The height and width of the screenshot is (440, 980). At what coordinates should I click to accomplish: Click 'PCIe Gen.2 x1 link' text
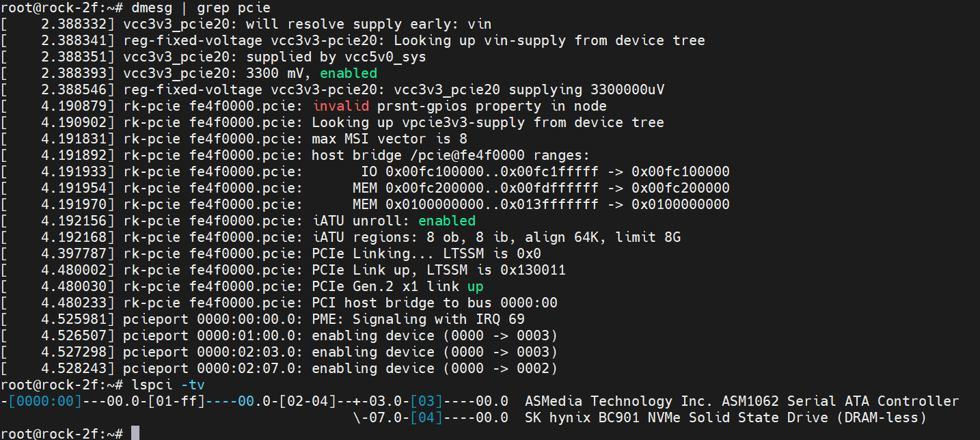point(385,286)
